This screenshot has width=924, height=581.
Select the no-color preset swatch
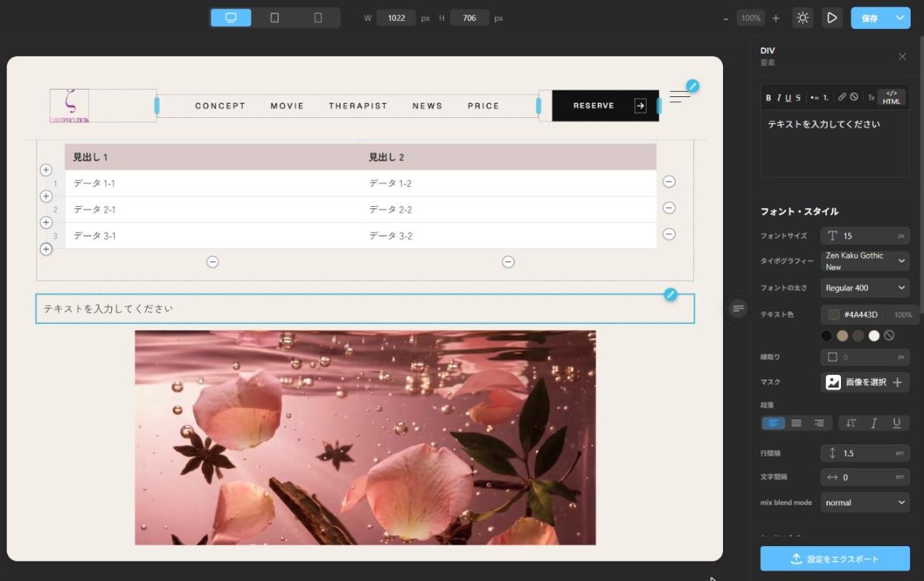889,336
